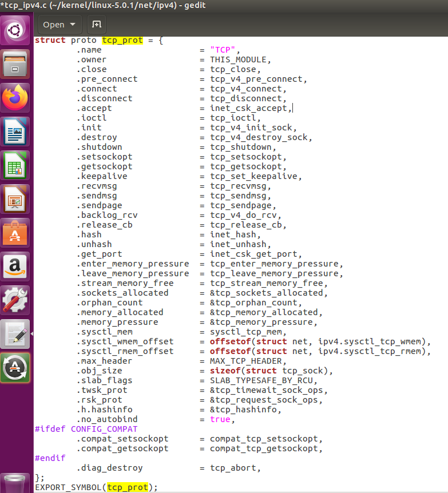The image size is (448, 493).
Task: Click the .ioctl field name
Action: click(x=92, y=118)
